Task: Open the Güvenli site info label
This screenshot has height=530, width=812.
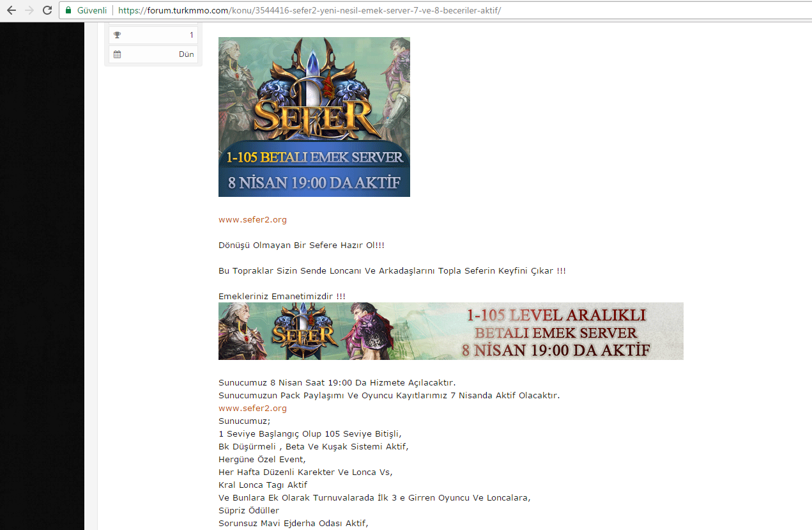Action: point(92,11)
